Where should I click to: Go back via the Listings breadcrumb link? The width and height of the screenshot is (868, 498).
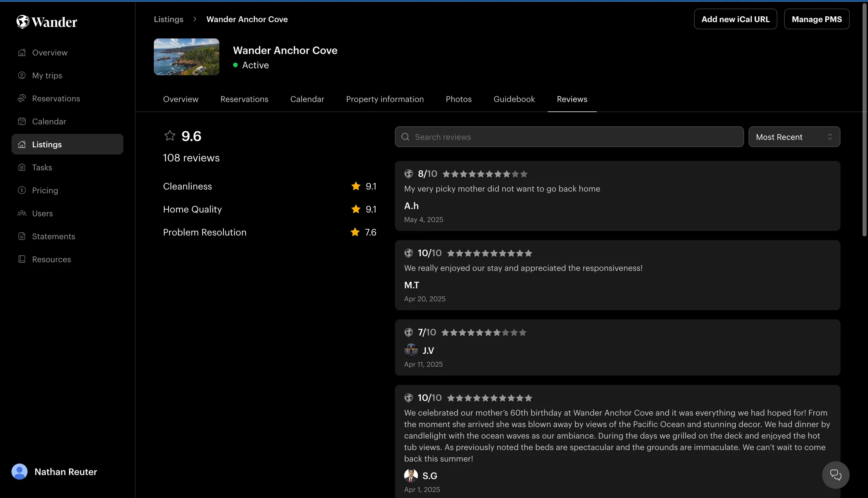click(x=168, y=19)
